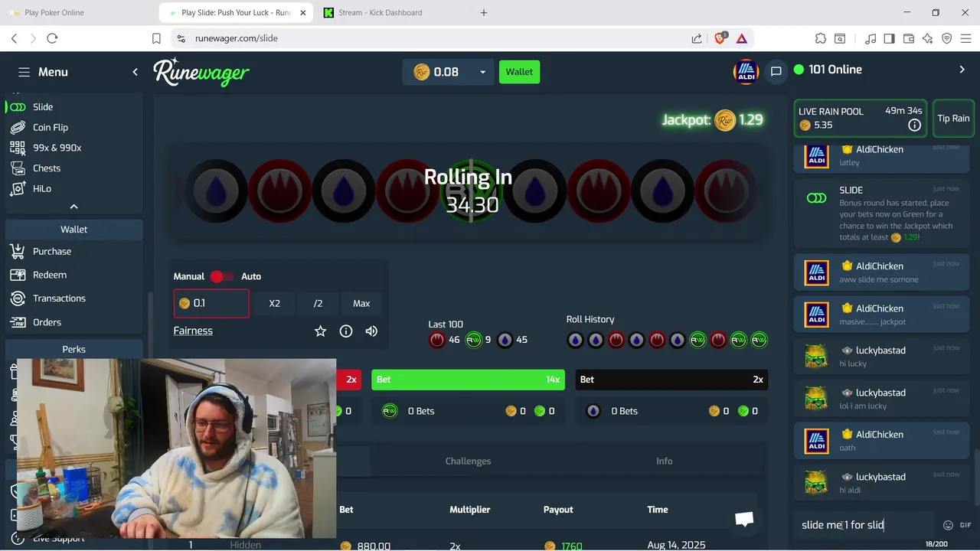Reload the page

(52, 38)
